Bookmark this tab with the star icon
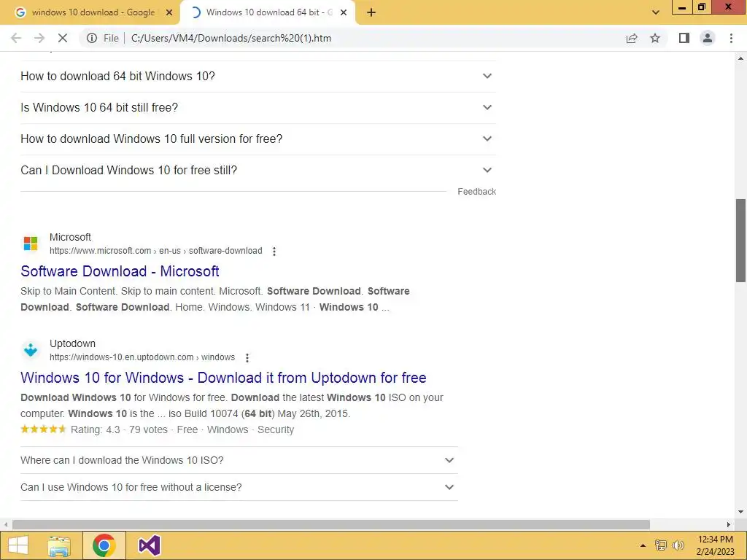Screen dimensions: 747x560 pyautogui.click(x=655, y=38)
